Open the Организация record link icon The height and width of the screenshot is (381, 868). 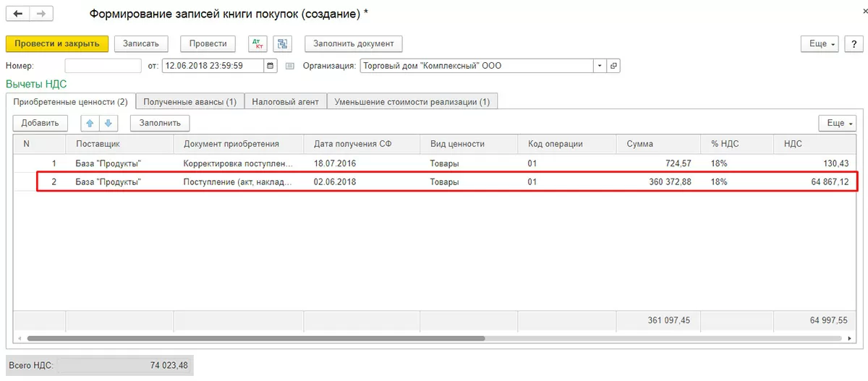pyautogui.click(x=614, y=66)
